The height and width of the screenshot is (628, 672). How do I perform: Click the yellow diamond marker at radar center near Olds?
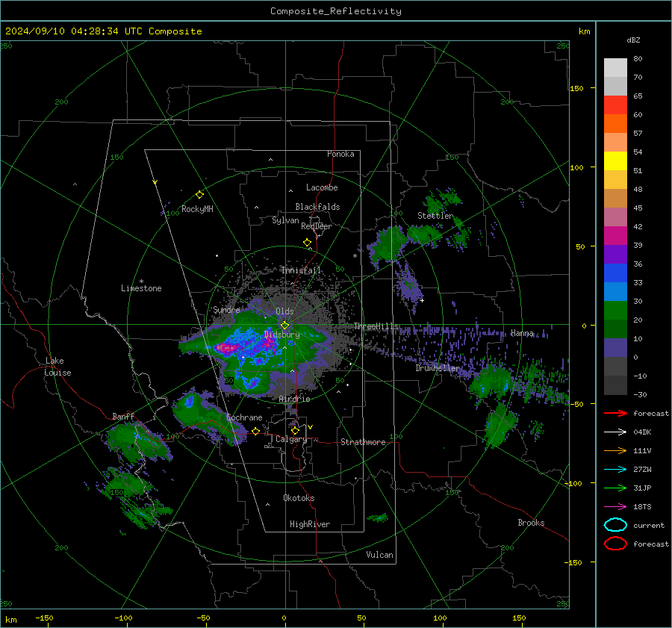[284, 326]
